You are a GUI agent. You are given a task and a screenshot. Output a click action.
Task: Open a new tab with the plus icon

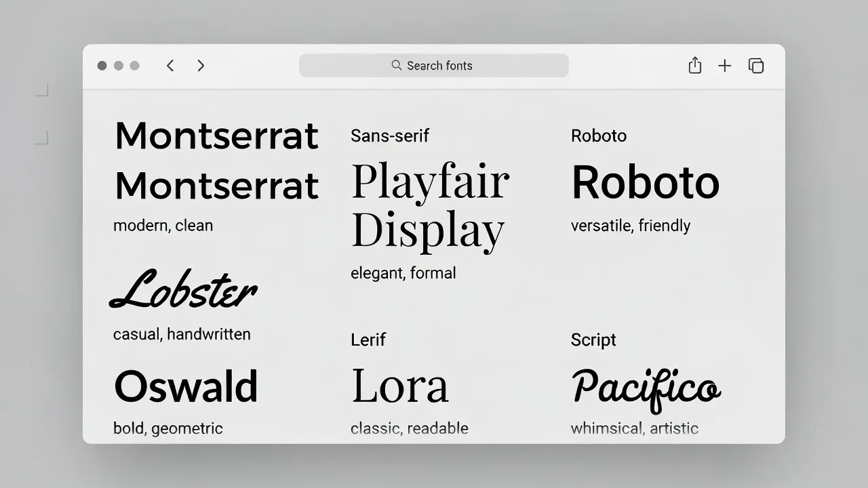point(725,65)
